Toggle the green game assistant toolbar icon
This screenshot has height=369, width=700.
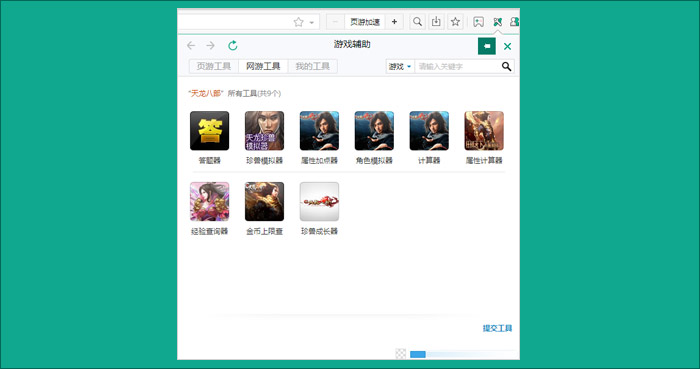click(x=497, y=22)
